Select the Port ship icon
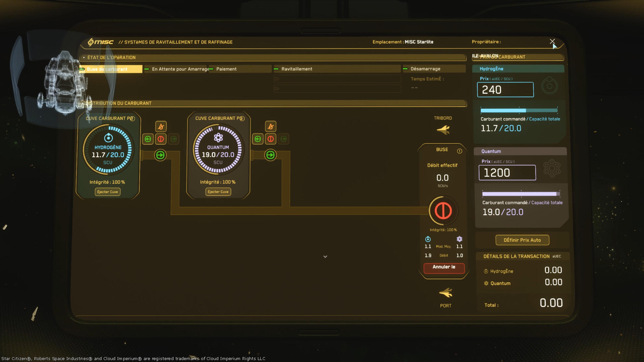This screenshot has width=644, height=362. click(x=446, y=293)
